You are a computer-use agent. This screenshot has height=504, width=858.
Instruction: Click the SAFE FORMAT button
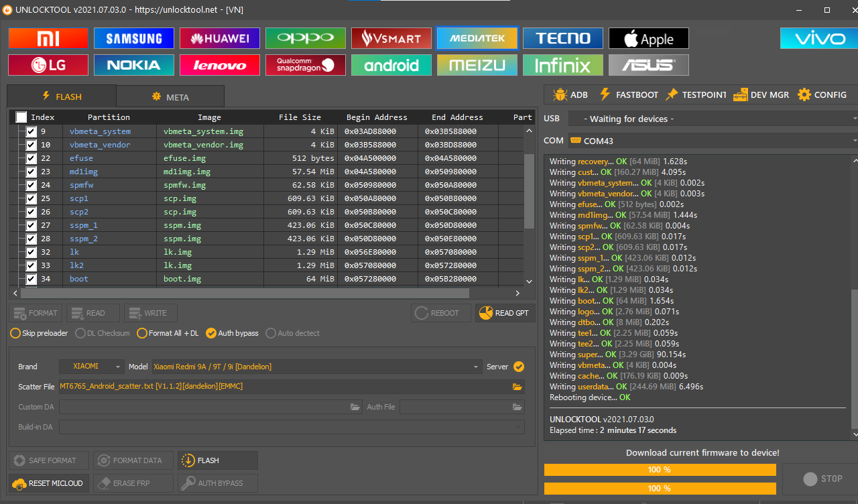[x=49, y=460]
